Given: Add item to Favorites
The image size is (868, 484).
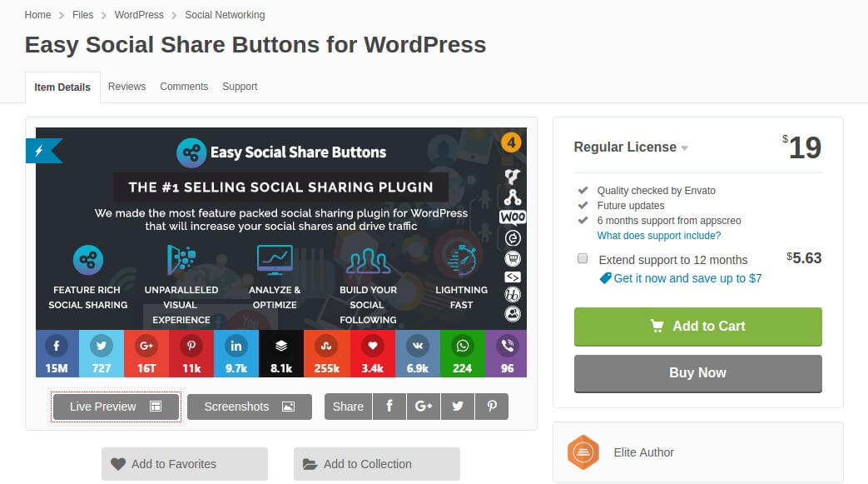Looking at the screenshot, I should [185, 464].
